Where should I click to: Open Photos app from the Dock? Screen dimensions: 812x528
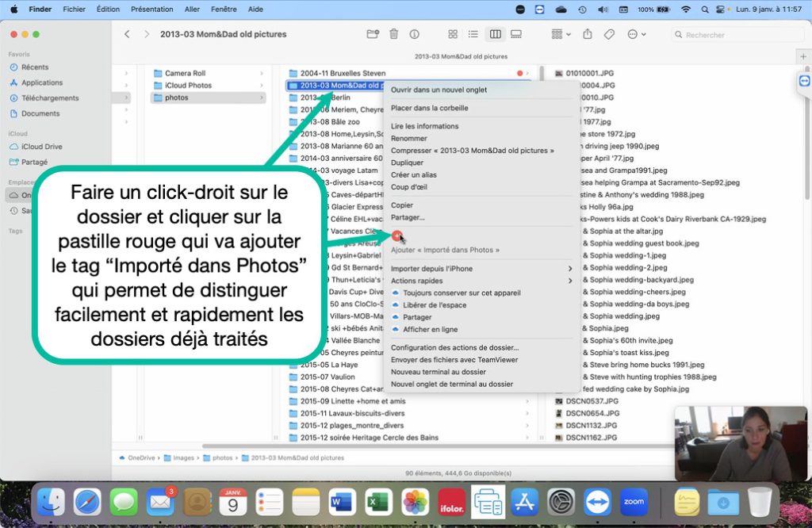[415, 502]
